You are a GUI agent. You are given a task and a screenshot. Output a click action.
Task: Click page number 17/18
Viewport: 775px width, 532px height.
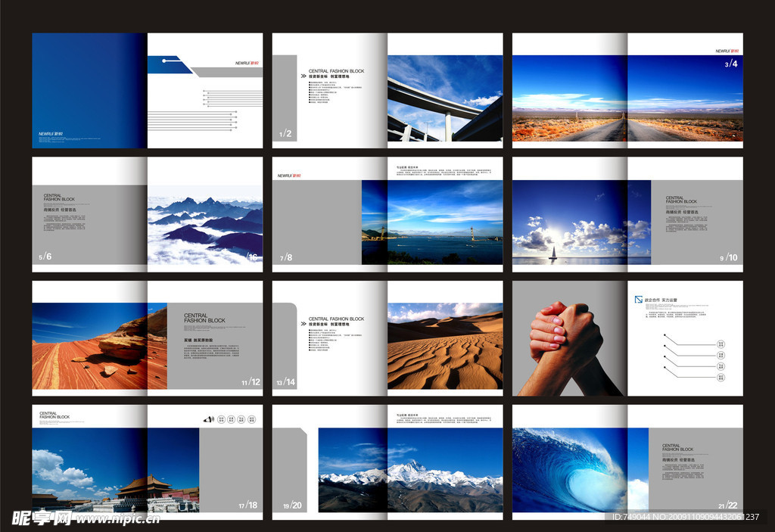pyautogui.click(x=248, y=506)
